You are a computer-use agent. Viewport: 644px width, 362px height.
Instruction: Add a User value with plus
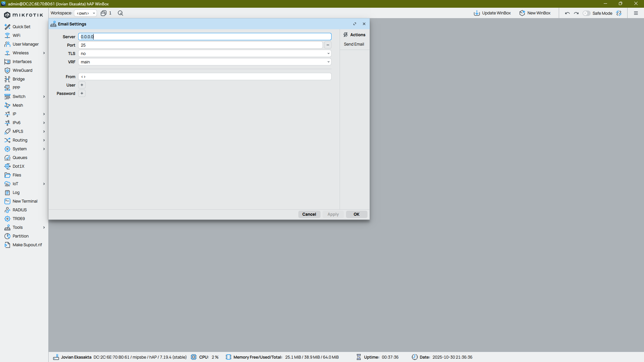(82, 85)
